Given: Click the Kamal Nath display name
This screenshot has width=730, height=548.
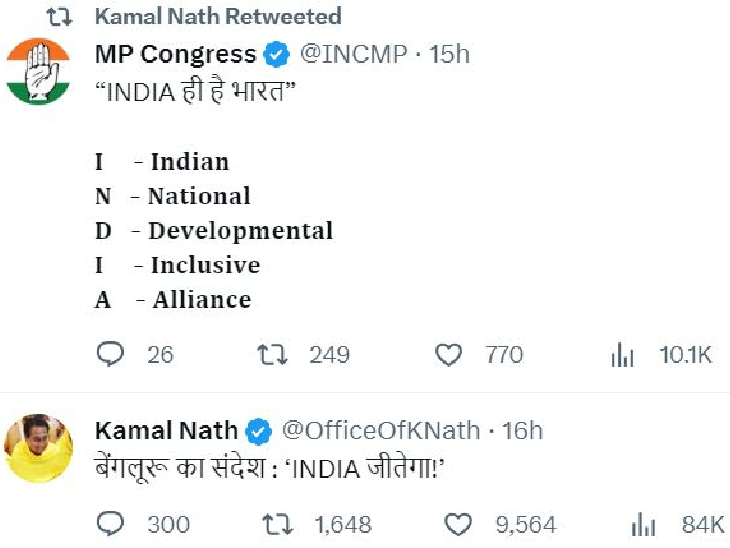Looking at the screenshot, I should 166,431.
